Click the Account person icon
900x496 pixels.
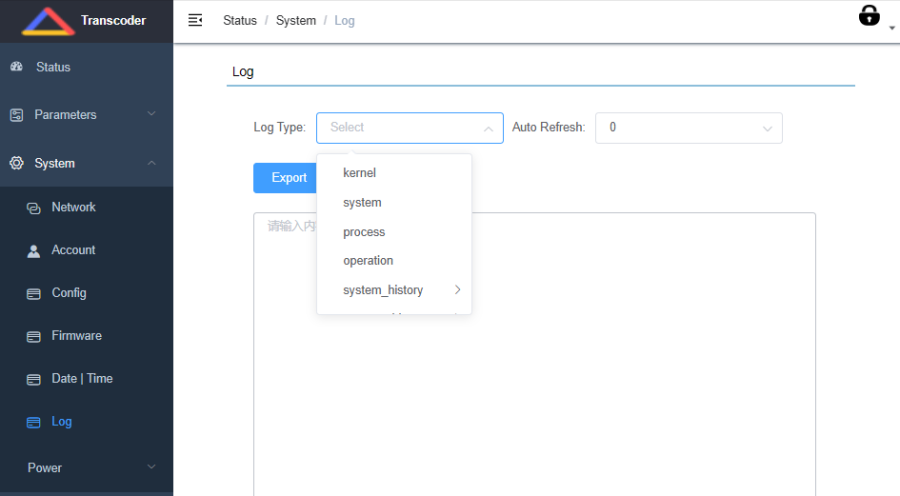(x=33, y=251)
